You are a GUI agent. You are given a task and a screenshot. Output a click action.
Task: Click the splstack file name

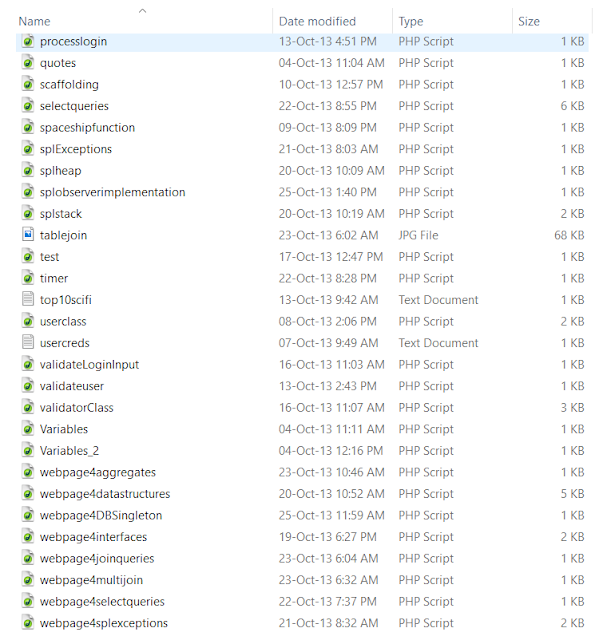61,214
